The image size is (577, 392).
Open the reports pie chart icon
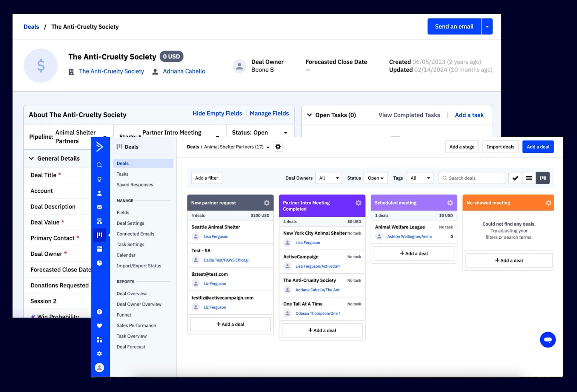(x=99, y=263)
